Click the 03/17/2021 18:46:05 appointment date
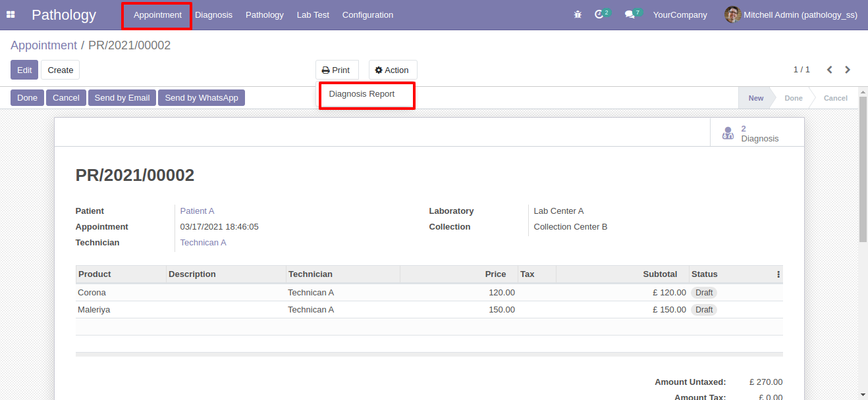Viewport: 868px width, 400px height. click(219, 227)
